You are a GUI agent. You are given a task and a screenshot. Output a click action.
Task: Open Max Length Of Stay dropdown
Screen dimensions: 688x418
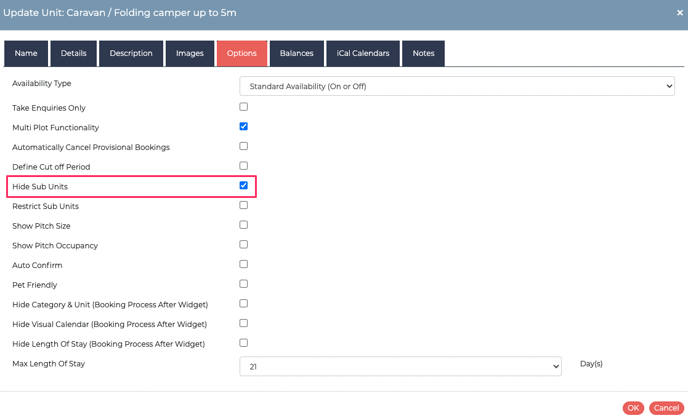click(x=400, y=366)
